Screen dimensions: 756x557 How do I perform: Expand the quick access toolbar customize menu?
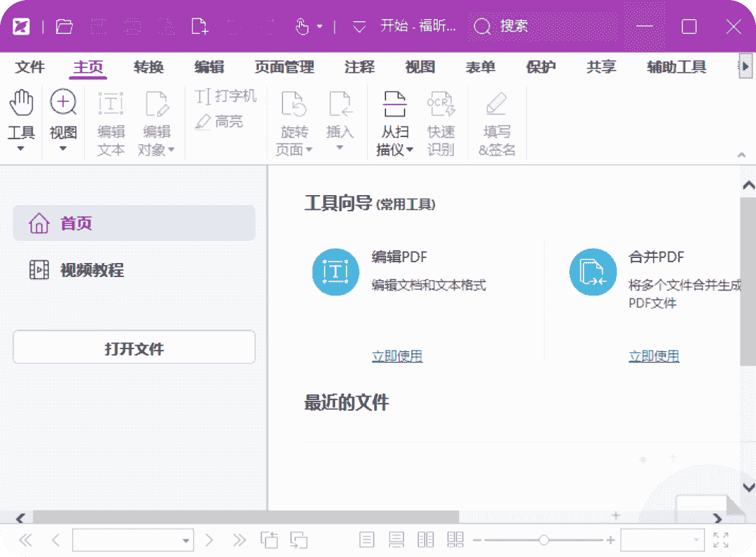[x=359, y=27]
